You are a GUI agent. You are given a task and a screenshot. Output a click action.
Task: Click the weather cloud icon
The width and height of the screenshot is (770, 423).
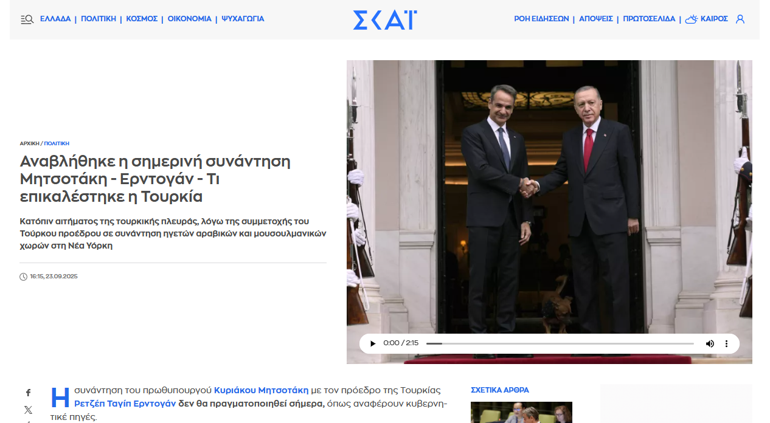click(691, 19)
